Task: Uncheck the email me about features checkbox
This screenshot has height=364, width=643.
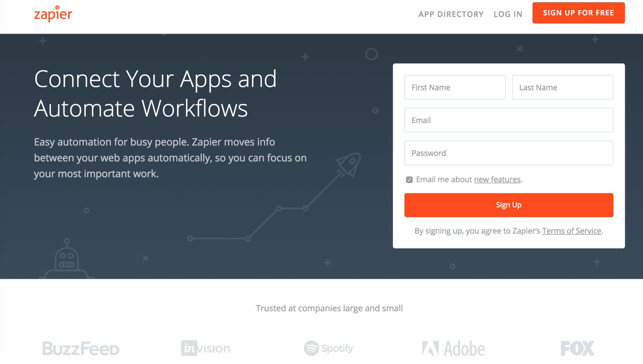Action: 409,180
